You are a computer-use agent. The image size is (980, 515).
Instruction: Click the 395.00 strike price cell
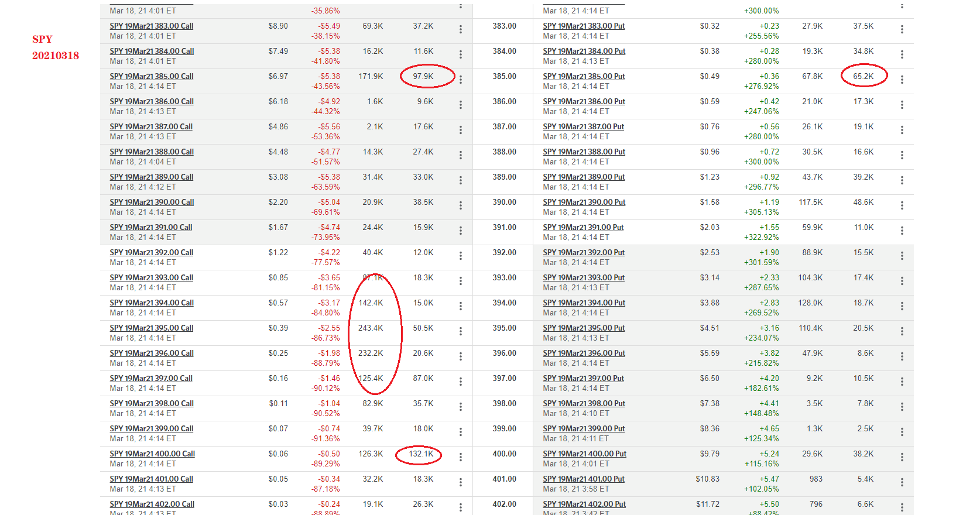coord(505,328)
